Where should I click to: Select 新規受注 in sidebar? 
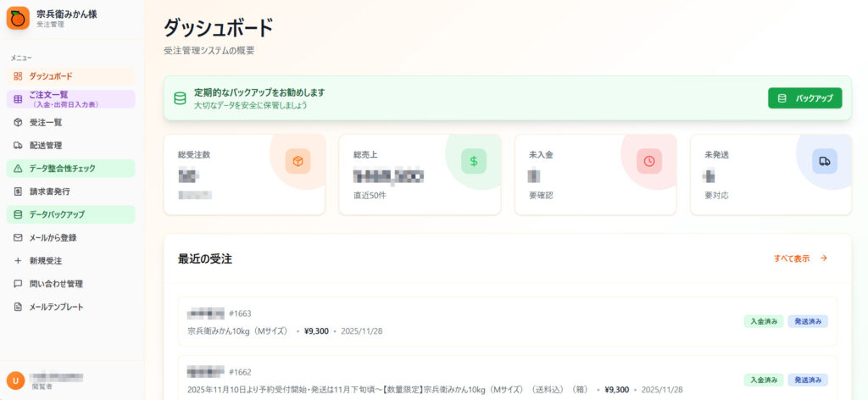pos(71,260)
